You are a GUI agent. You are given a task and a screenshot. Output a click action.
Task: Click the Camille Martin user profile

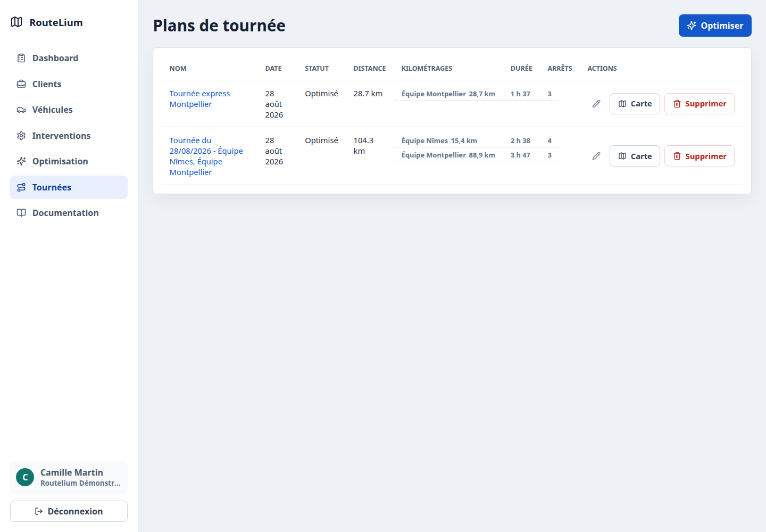[69, 477]
